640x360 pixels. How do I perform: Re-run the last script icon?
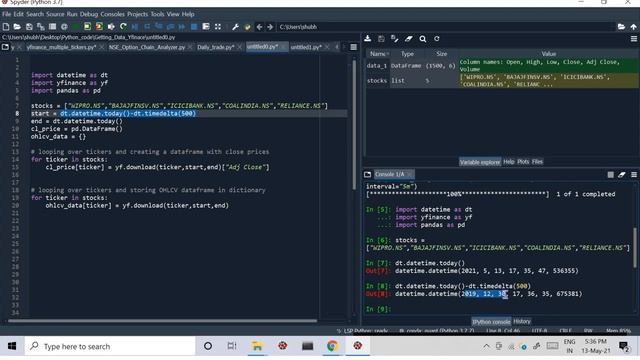click(123, 27)
